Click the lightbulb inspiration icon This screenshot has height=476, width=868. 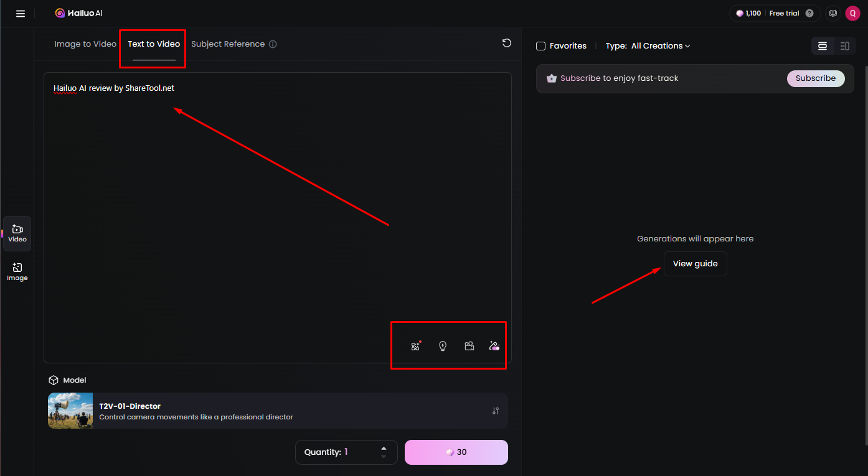tap(443, 346)
